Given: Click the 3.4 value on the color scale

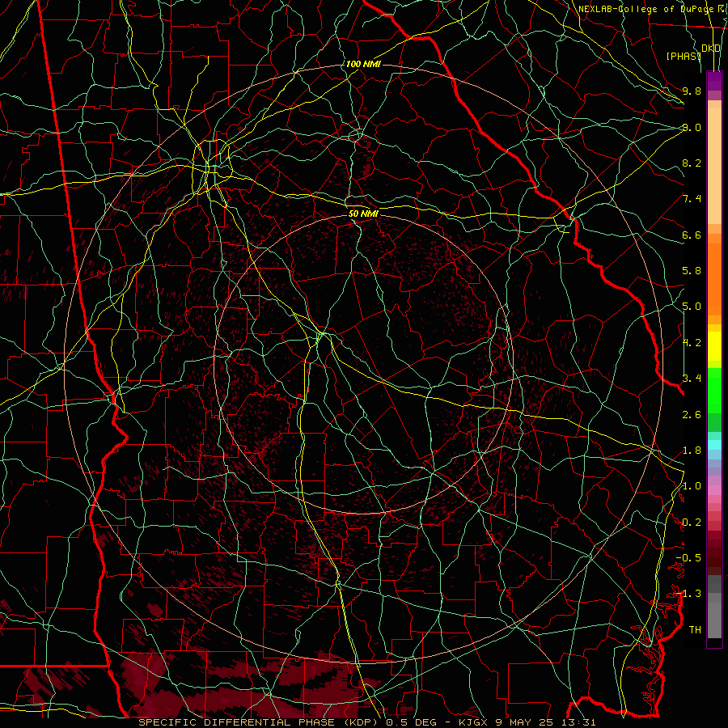Looking at the screenshot, I should (692, 379).
